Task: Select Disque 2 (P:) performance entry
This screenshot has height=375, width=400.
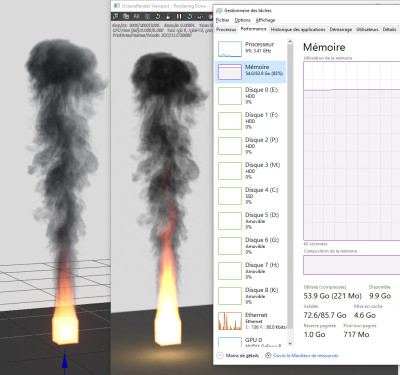Action: point(250,146)
